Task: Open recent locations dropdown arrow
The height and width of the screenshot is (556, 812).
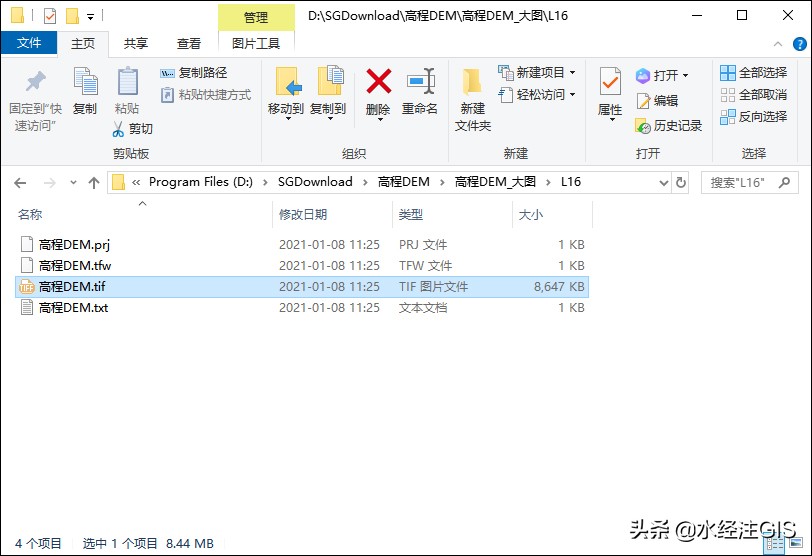Action: tap(73, 183)
